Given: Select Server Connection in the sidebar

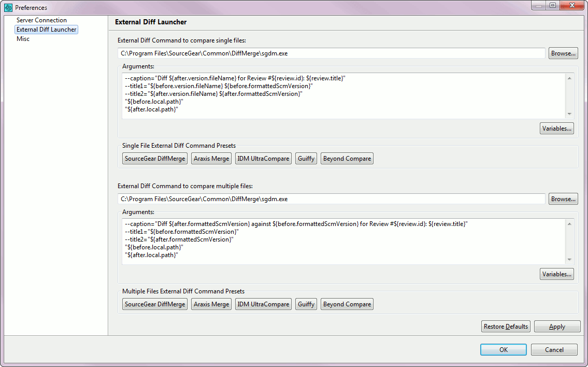Looking at the screenshot, I should click(41, 20).
